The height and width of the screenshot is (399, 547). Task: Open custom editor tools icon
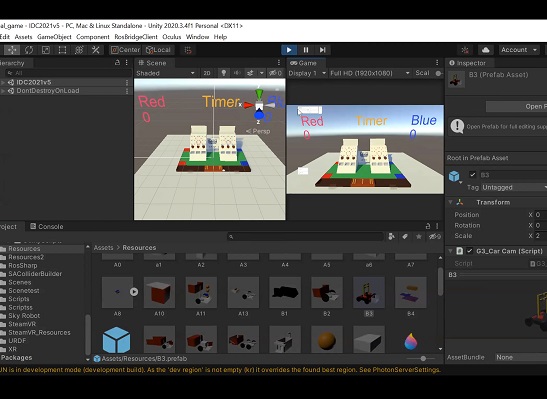[96, 50]
